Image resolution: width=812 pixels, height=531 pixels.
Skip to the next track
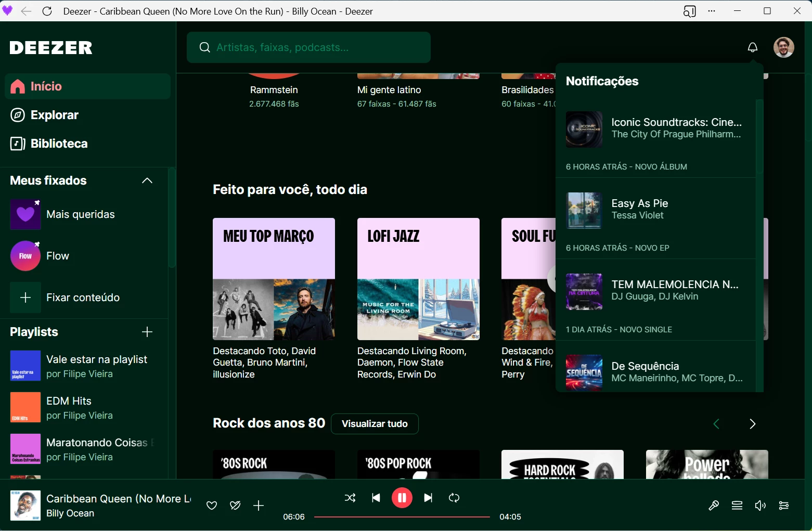[x=428, y=498]
